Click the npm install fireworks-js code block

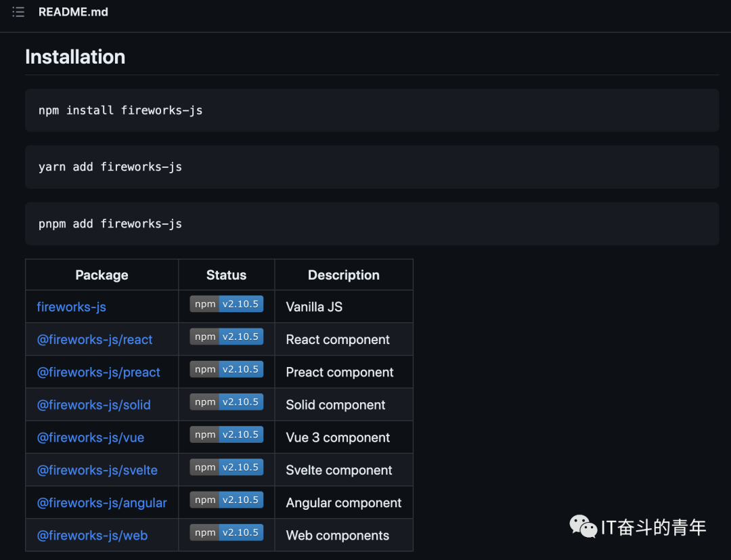372,110
